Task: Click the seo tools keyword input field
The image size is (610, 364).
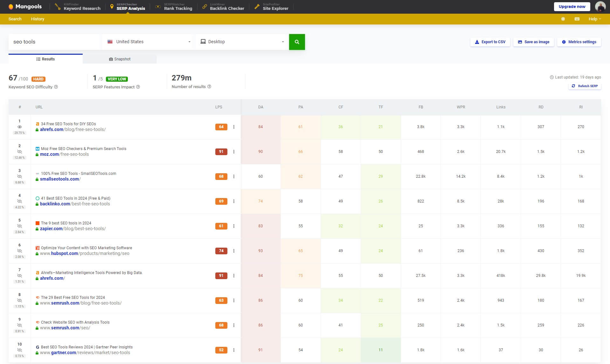Action: 54,42
